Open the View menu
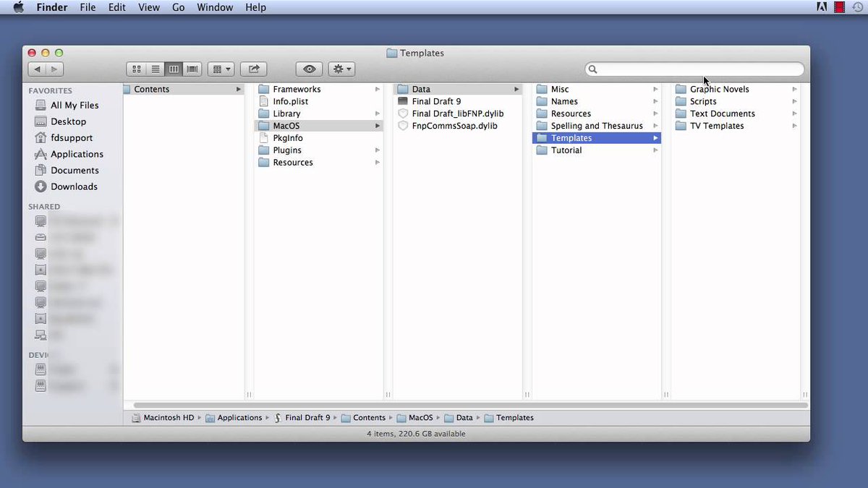 [149, 7]
